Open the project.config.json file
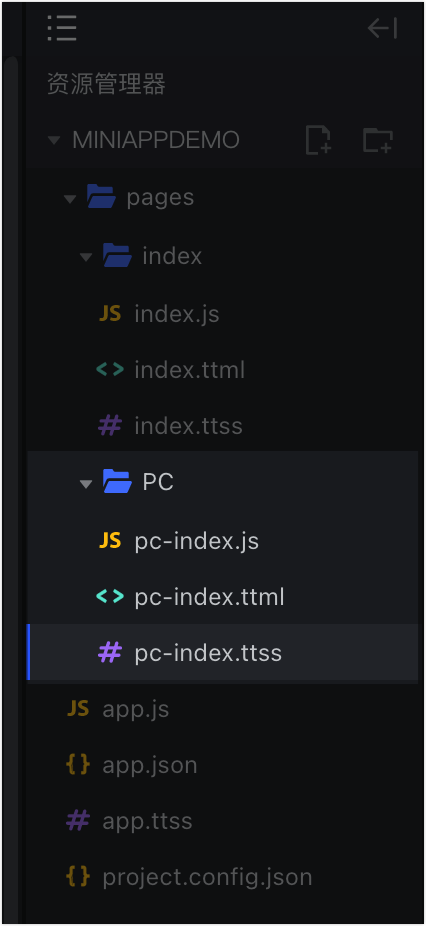The width and height of the screenshot is (426, 926). pos(207,877)
